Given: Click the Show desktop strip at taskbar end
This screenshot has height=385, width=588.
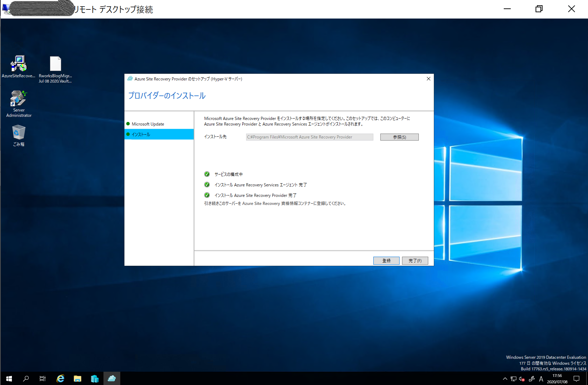Looking at the screenshot, I should point(587,378).
